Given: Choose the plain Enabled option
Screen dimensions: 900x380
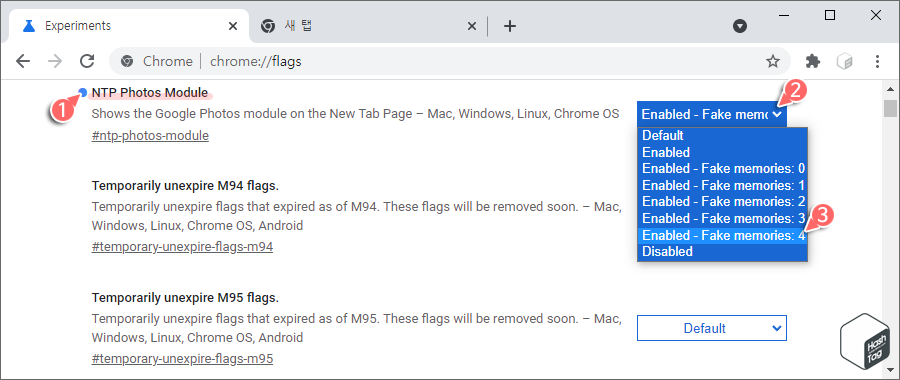Looking at the screenshot, I should pos(722,152).
